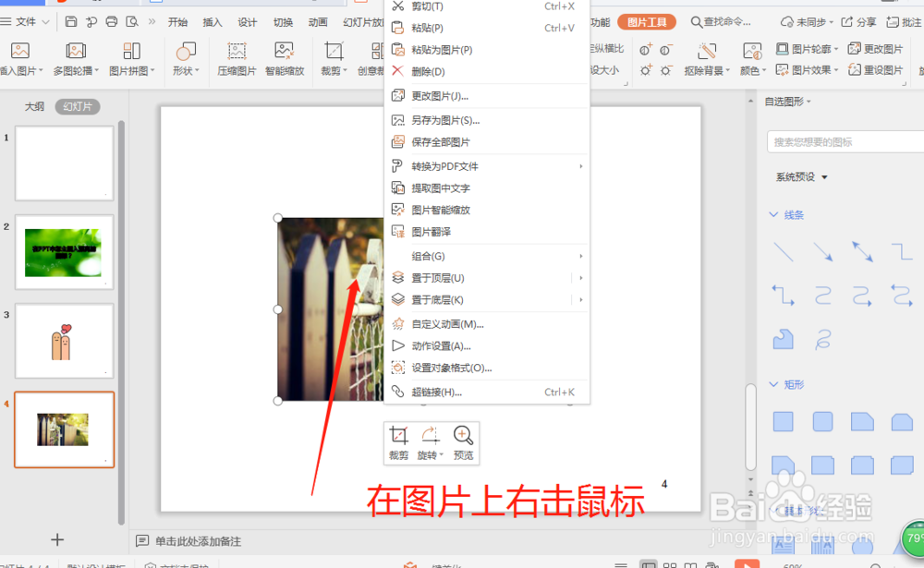
Task: Click 单击此处添加备注 to add notes
Action: 197,539
